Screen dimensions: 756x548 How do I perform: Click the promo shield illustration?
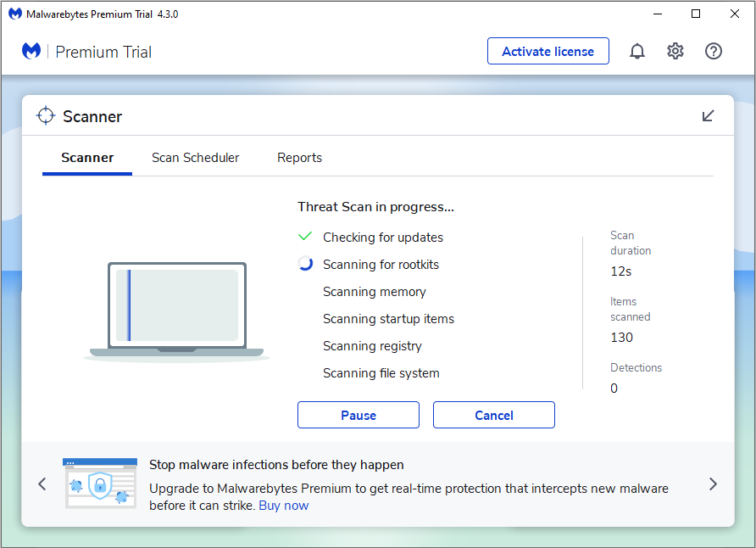[x=100, y=483]
